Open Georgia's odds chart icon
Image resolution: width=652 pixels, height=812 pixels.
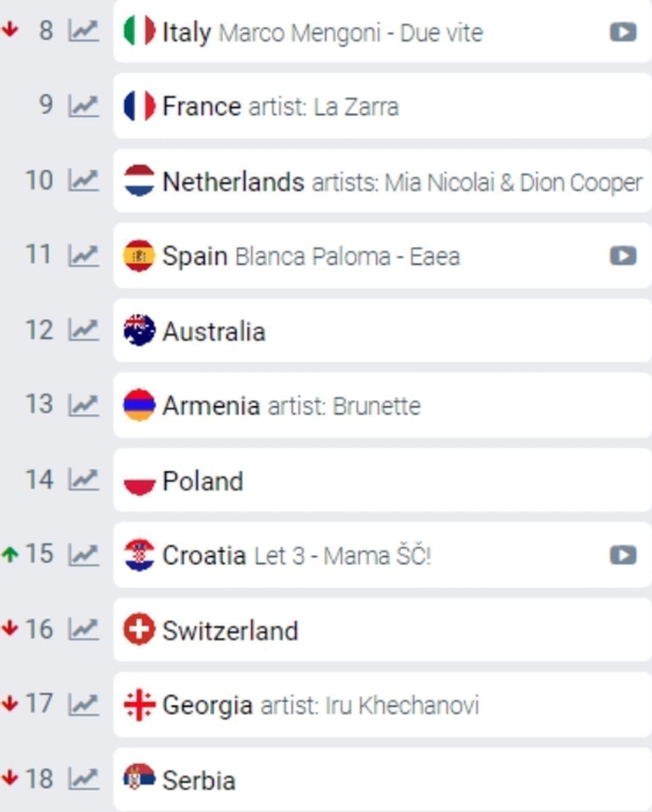83,704
